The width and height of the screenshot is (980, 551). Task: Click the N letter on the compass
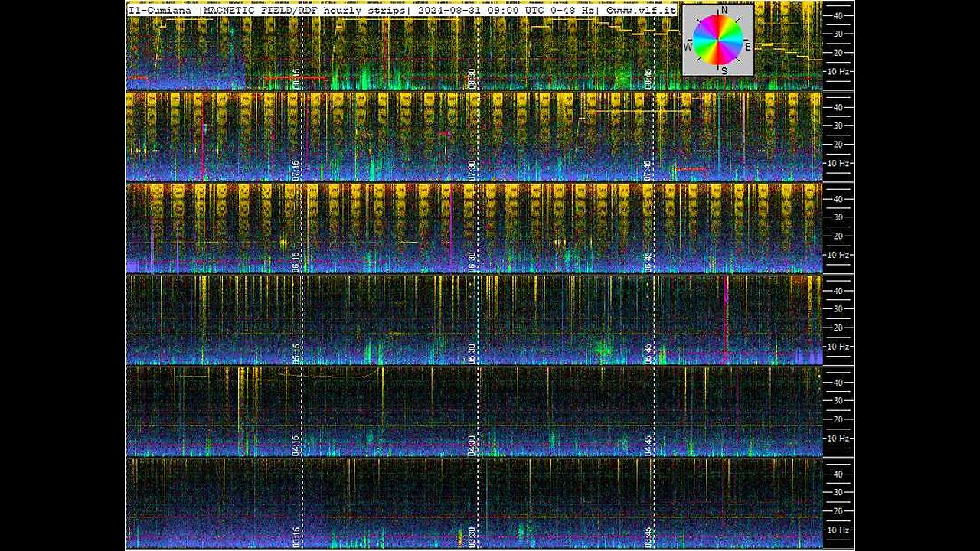click(724, 10)
